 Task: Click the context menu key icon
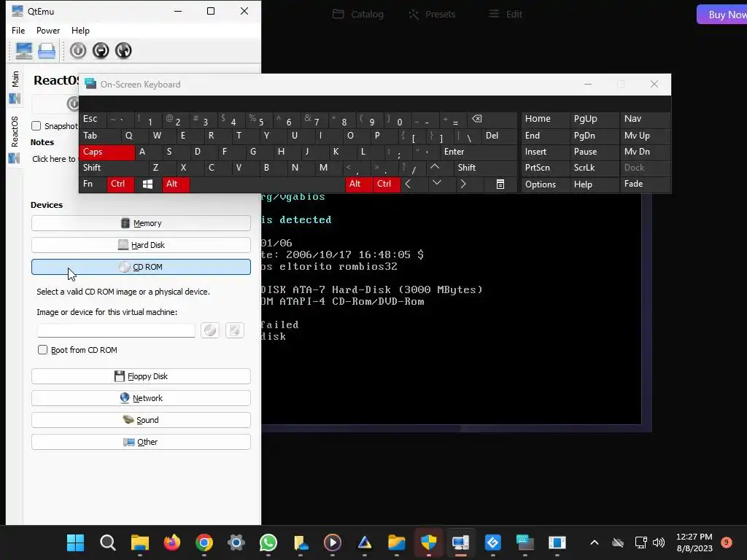click(500, 184)
